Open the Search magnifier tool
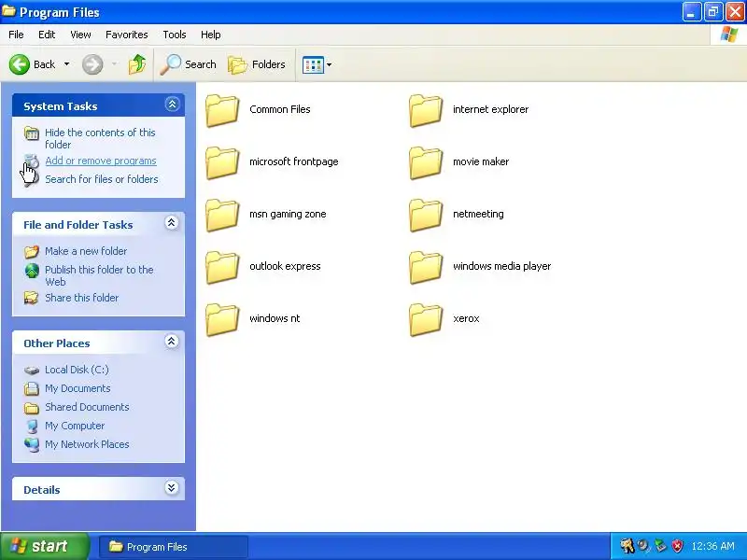This screenshot has height=560, width=747. coord(189,64)
